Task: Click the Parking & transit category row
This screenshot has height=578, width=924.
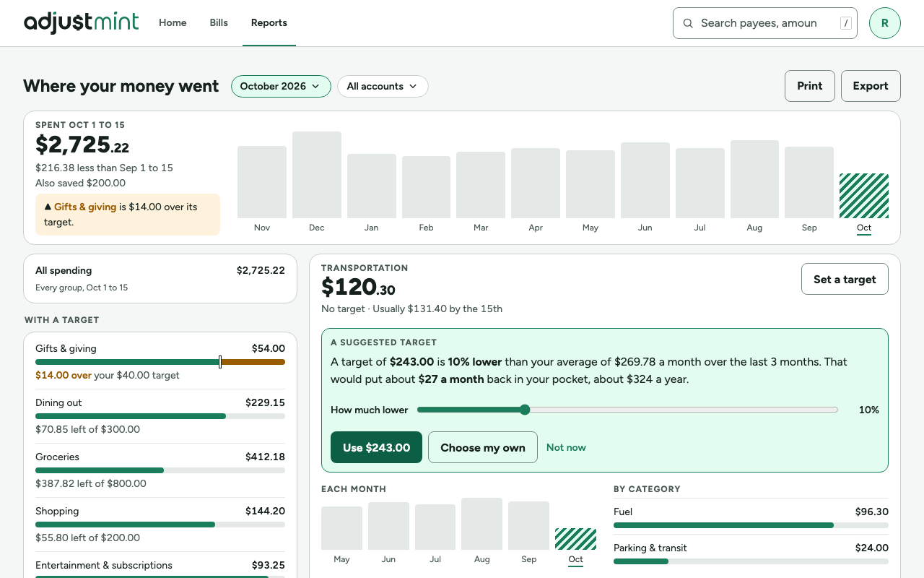Action: click(751, 552)
